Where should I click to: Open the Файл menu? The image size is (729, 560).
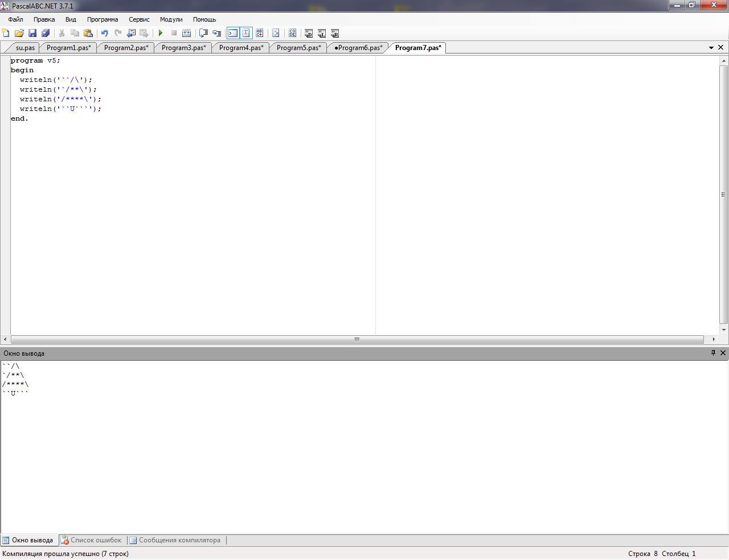pos(16,19)
